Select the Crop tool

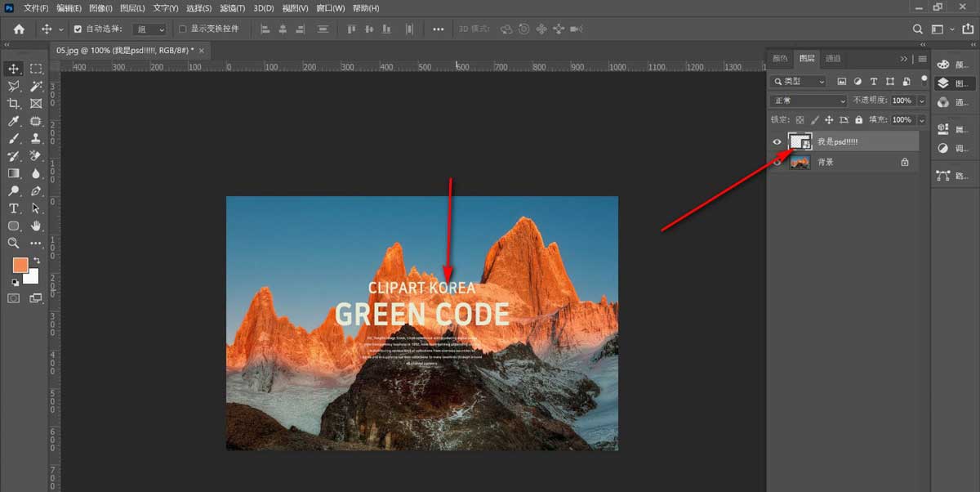click(x=14, y=104)
